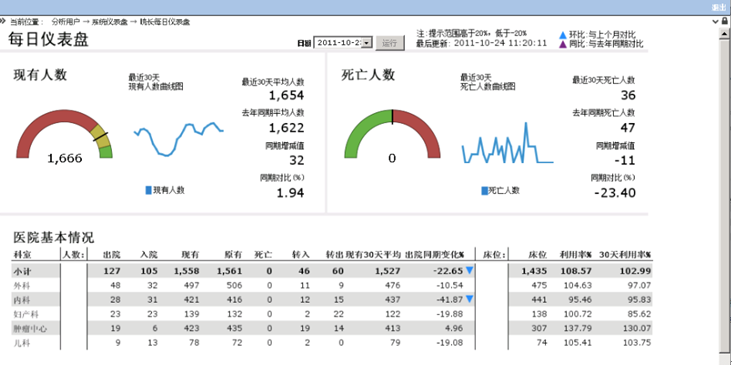Click the double-arrow expand icon by 当前位置
Viewport: 732px width, 365px height.
pyautogui.click(x=3, y=21)
